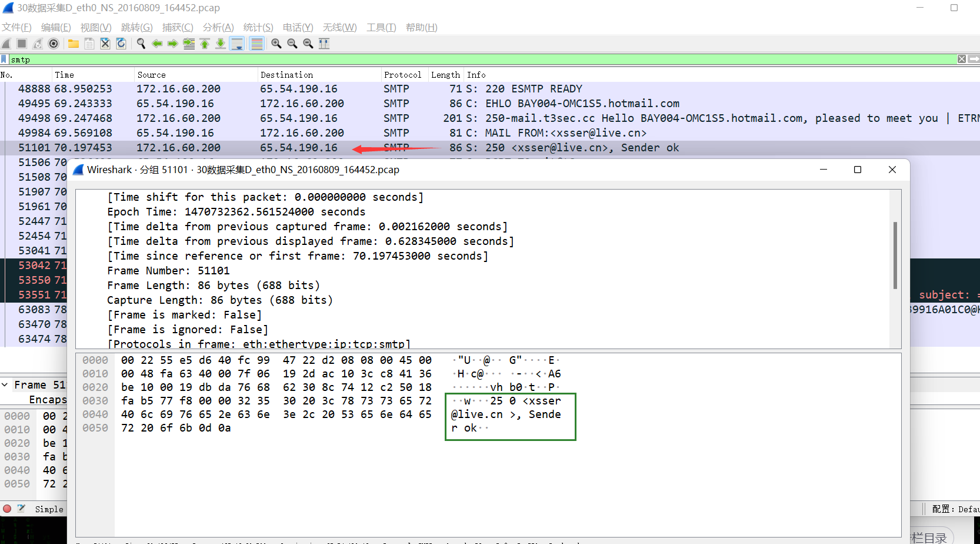Screen dimensions: 980x544
Task: Sort by the Destination column header
Action: click(x=320, y=75)
